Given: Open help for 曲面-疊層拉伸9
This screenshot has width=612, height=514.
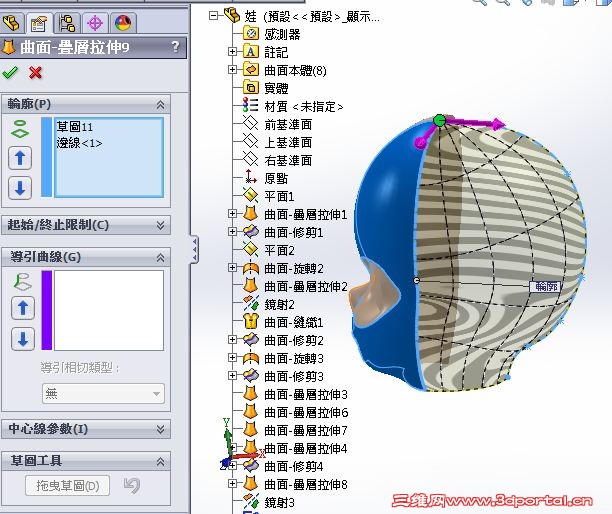Looking at the screenshot, I should coord(176,47).
